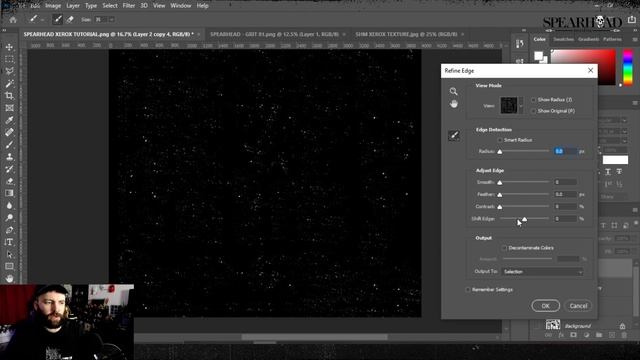Check the Remember Settings box

468,290
